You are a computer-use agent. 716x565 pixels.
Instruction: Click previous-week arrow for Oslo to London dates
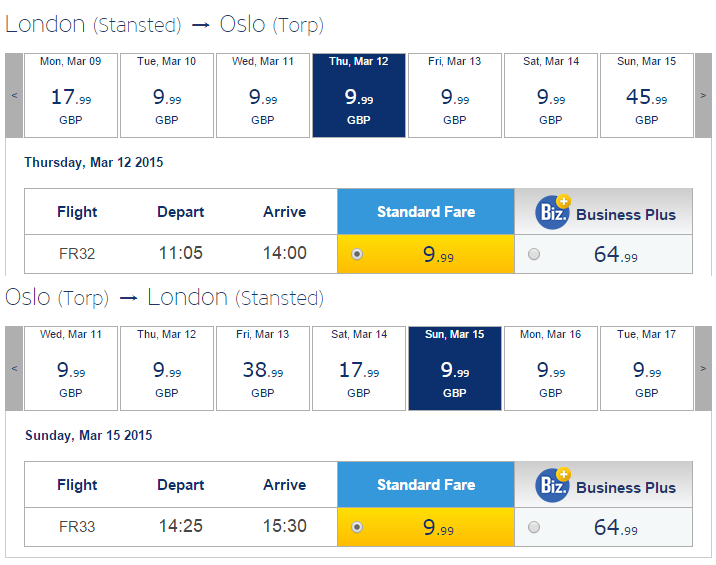14,368
